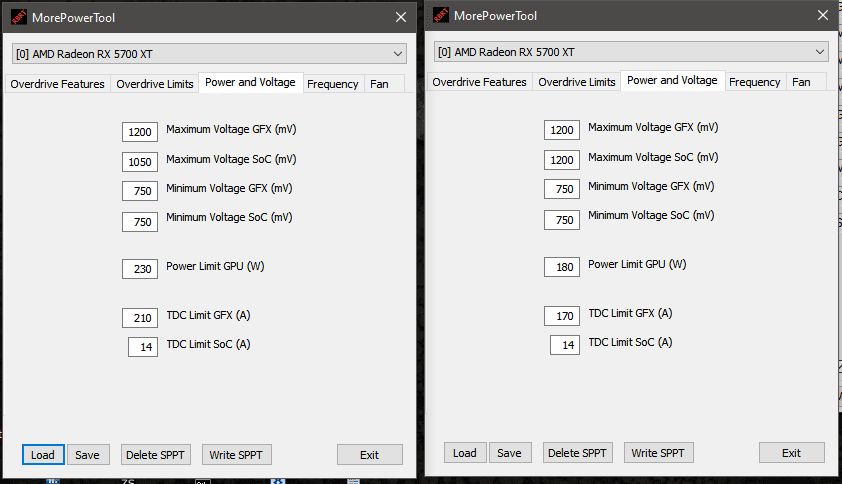Switch to Overdrive Features tab in left window

click(x=57, y=84)
